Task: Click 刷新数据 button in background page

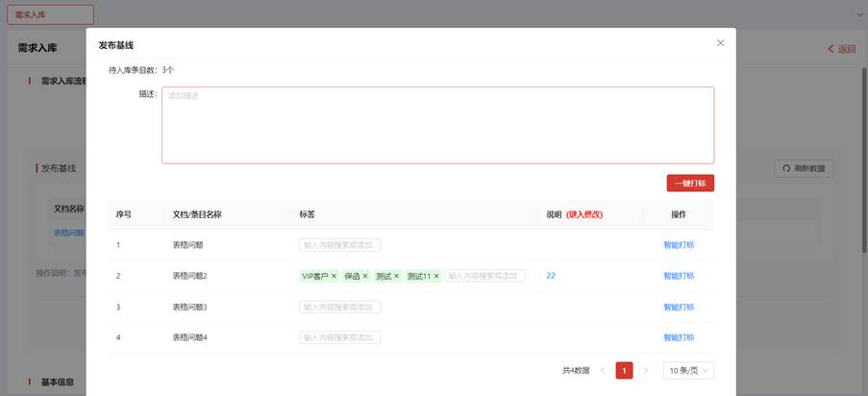Action: click(x=804, y=168)
